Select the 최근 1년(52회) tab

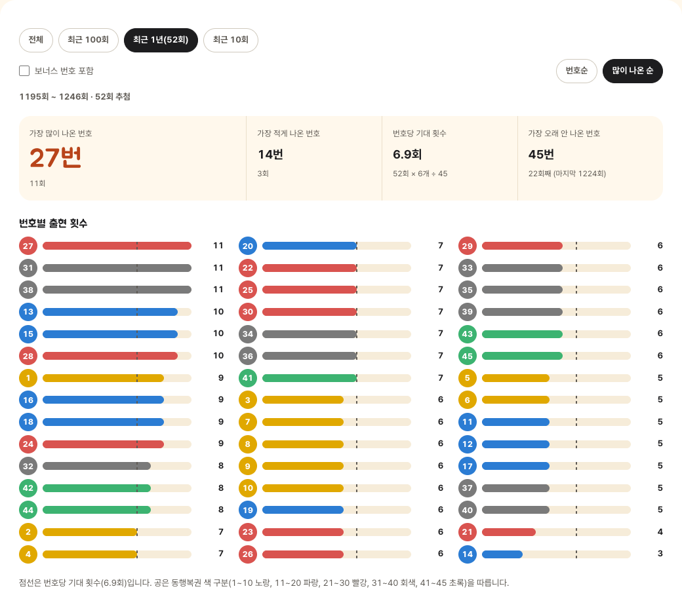click(161, 40)
